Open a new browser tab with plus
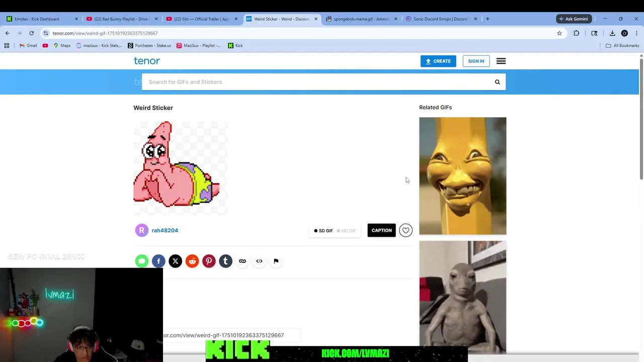This screenshot has height=362, width=644. click(487, 19)
